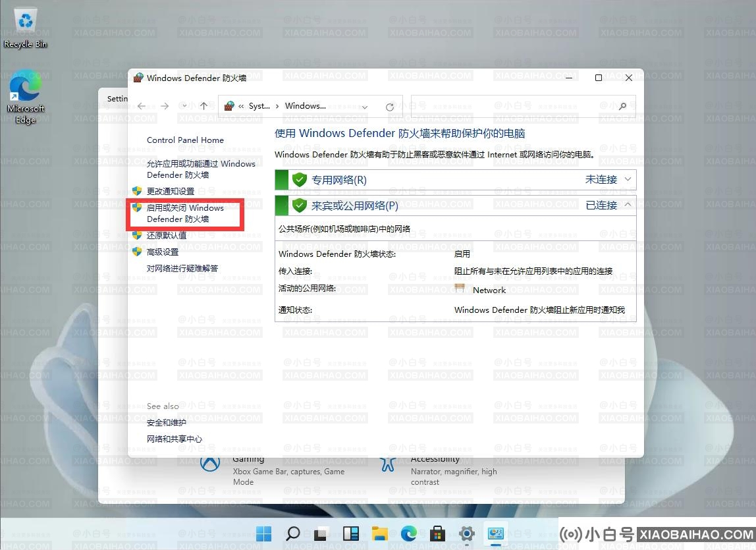The width and height of the screenshot is (756, 550).
Task: Open taskbar Search
Action: (292, 534)
